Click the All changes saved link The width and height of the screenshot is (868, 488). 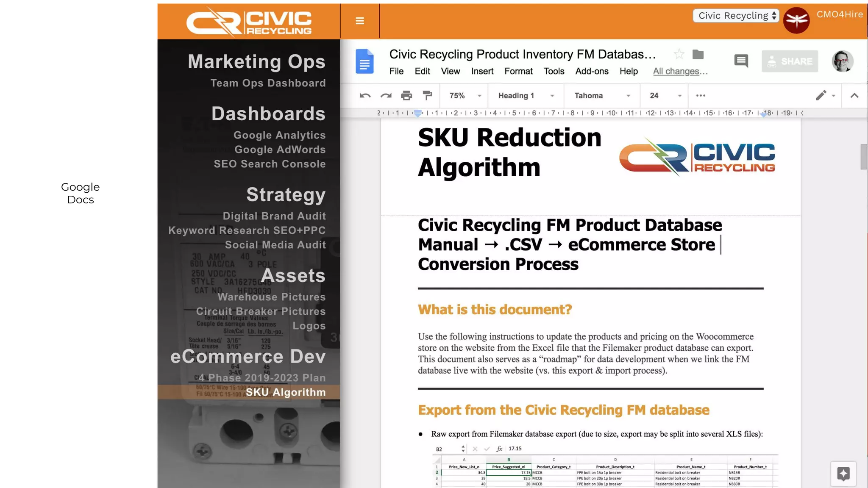coord(680,71)
